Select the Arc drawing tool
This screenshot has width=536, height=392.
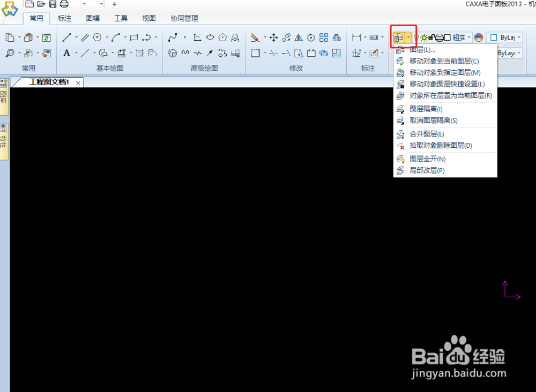[x=116, y=37]
